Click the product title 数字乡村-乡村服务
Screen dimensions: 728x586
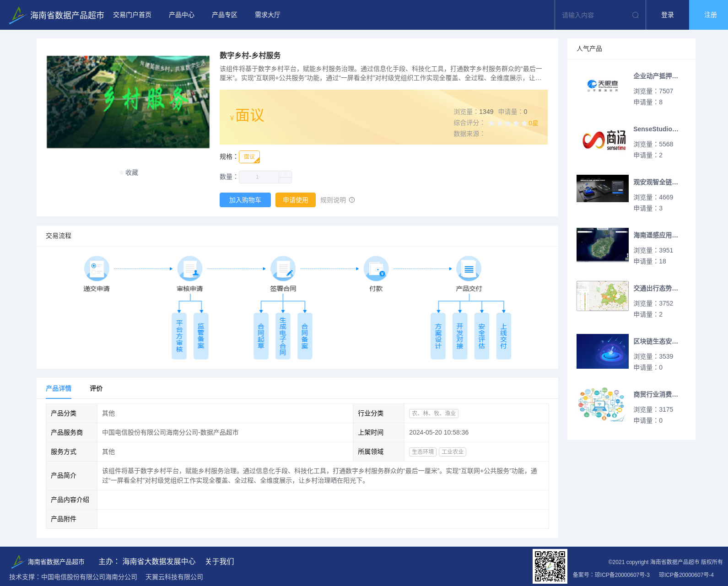coord(250,55)
